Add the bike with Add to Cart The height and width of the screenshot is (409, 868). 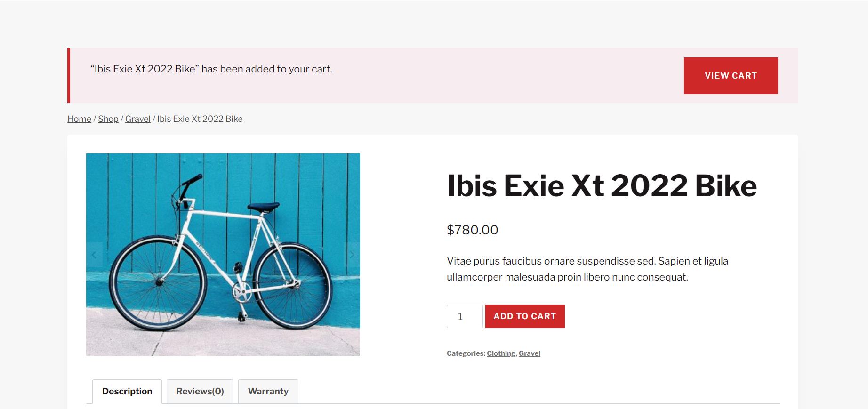[525, 316]
